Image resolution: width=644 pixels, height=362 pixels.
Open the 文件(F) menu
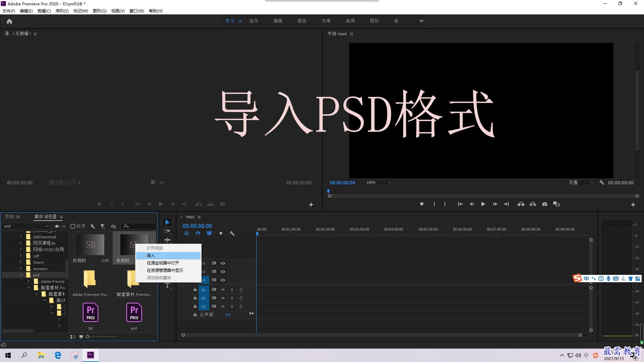click(x=9, y=11)
